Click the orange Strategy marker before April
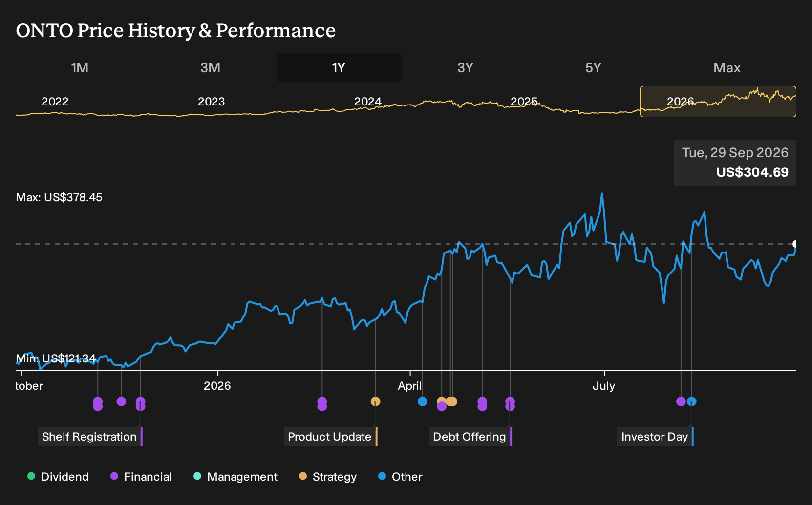This screenshot has height=505, width=812. coord(375,401)
